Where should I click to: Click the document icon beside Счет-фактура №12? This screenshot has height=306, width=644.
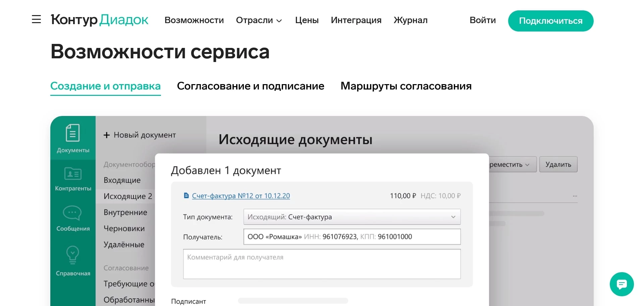coord(186,195)
